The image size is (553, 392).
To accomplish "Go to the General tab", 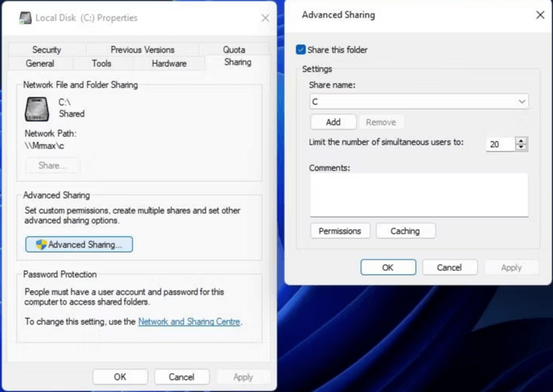I will [40, 64].
